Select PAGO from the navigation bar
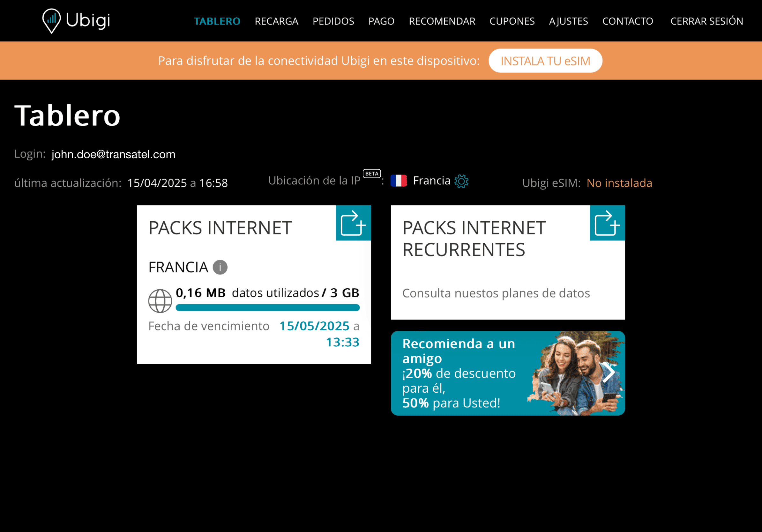The height and width of the screenshot is (532, 762). tap(381, 21)
